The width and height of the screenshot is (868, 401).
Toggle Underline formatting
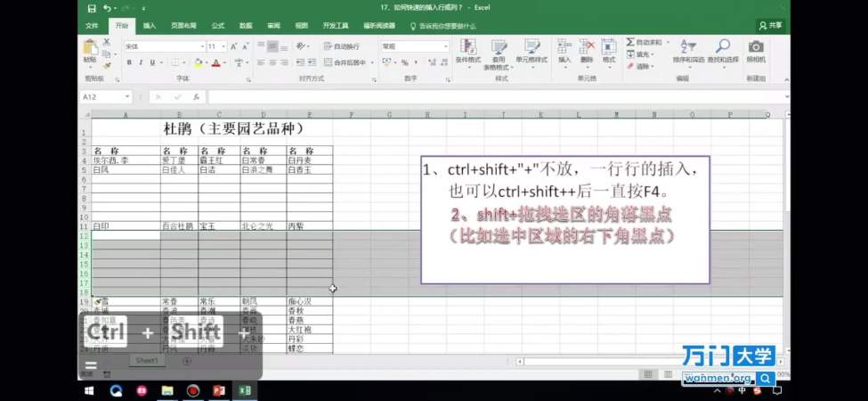coord(152,62)
